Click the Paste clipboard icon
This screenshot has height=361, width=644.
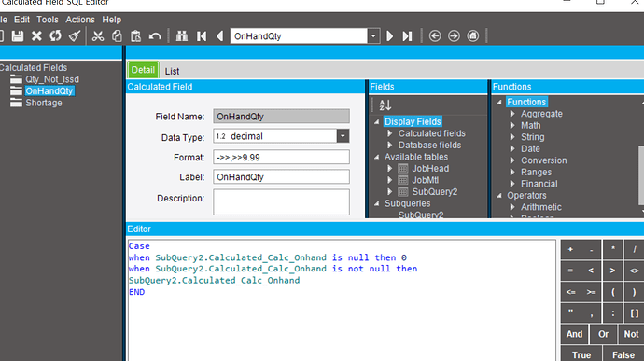(x=135, y=36)
